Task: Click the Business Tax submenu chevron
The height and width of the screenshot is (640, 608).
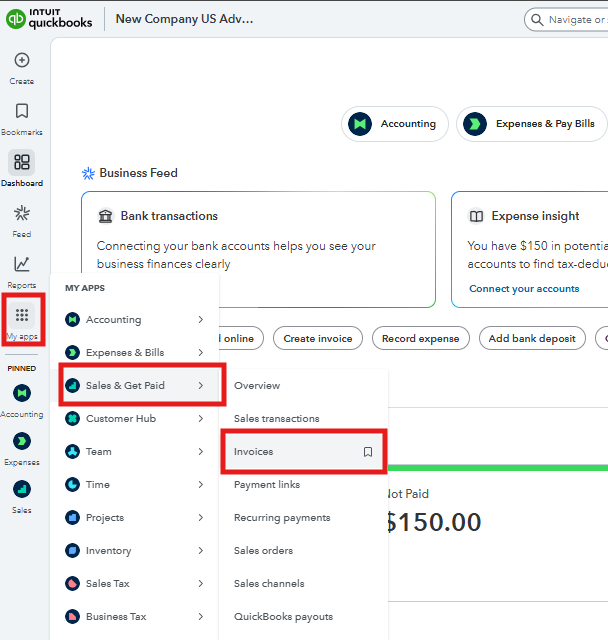Action: 201,616
